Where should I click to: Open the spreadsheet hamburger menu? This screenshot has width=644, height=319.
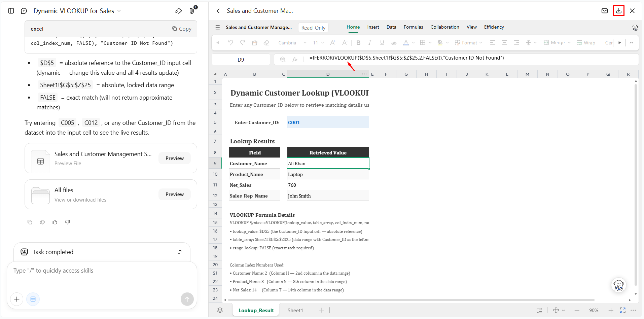(218, 27)
